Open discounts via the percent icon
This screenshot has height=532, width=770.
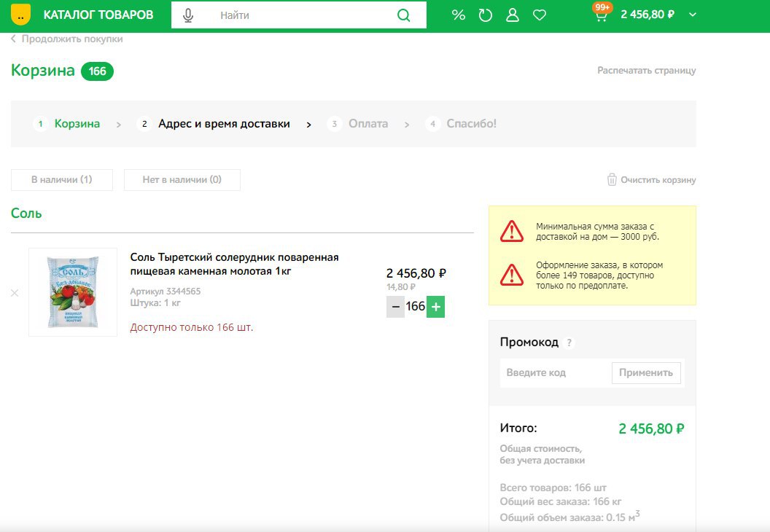(x=458, y=15)
